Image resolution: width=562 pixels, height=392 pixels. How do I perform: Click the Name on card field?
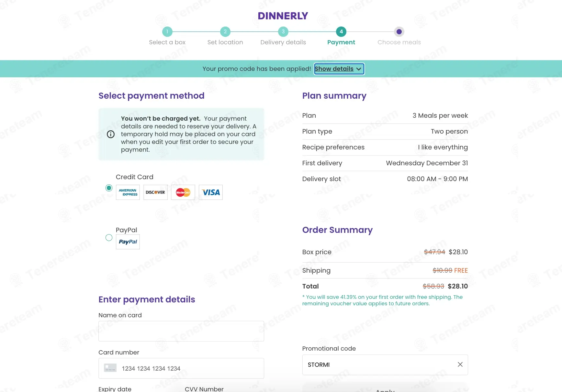pos(181,331)
